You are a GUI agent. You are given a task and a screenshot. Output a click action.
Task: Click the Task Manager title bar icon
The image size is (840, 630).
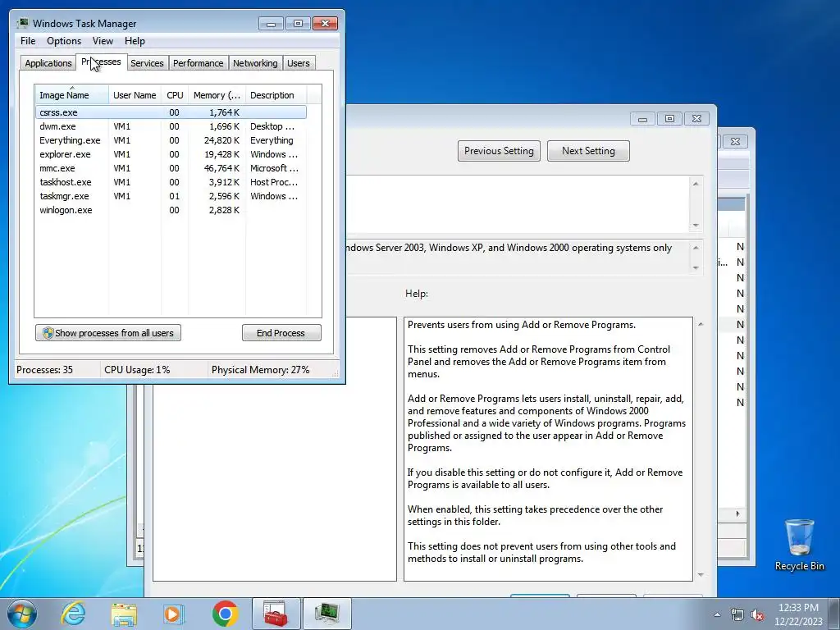click(x=22, y=23)
